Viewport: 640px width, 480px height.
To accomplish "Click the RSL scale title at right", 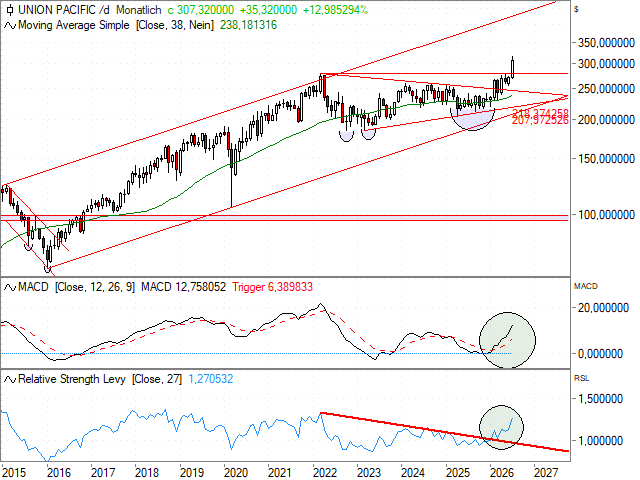I will pos(582,379).
